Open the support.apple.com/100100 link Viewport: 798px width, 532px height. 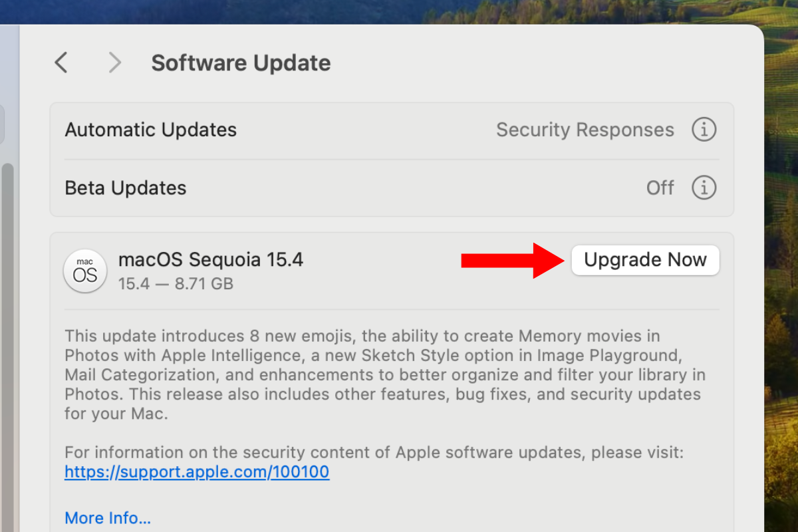[197, 473]
